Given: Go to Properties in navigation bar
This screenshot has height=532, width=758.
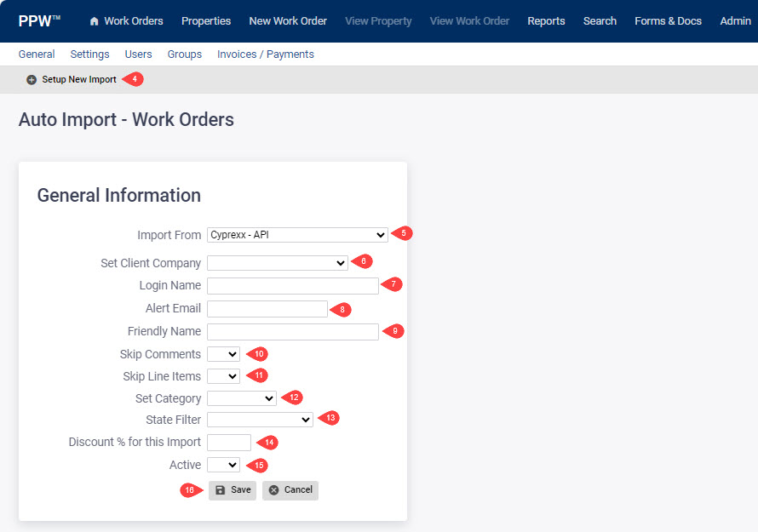Looking at the screenshot, I should click(x=206, y=21).
